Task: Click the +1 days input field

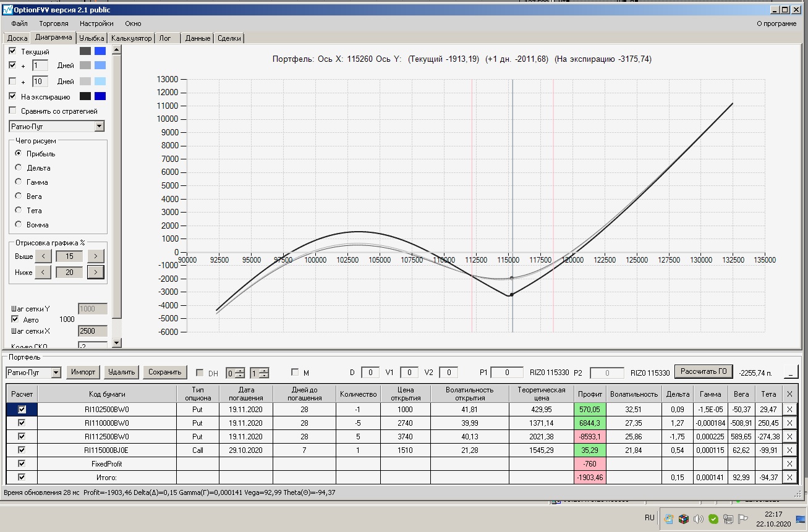Action: click(x=40, y=65)
